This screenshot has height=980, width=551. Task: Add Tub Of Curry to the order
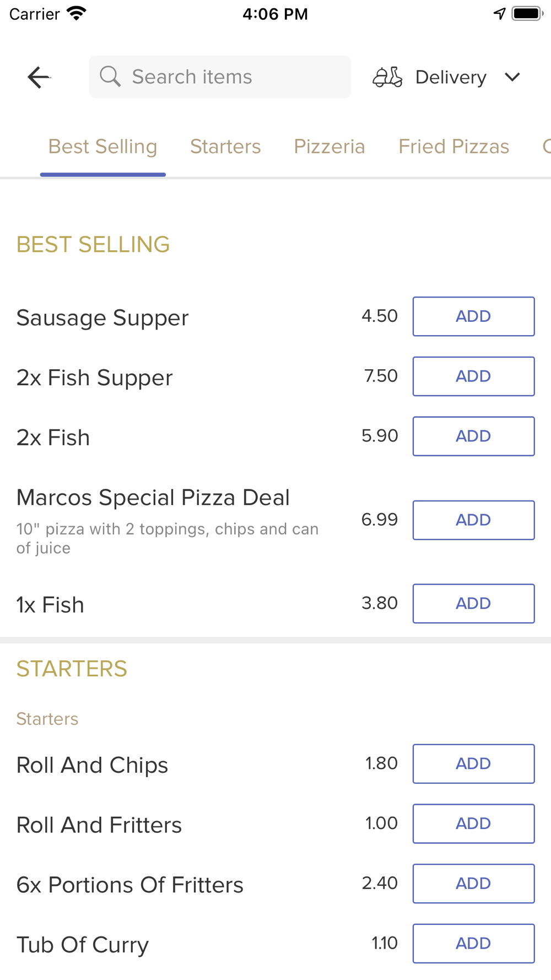coord(473,944)
